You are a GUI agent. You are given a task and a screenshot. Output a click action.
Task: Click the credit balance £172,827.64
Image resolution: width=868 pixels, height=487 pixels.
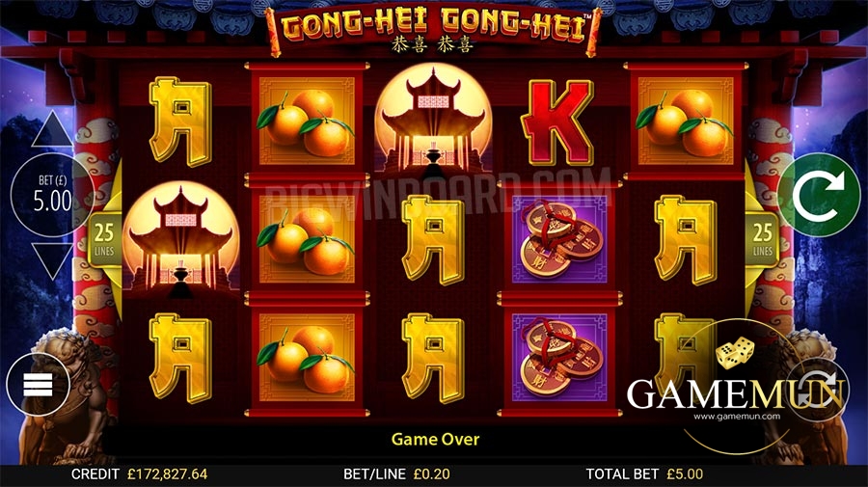pos(167,474)
